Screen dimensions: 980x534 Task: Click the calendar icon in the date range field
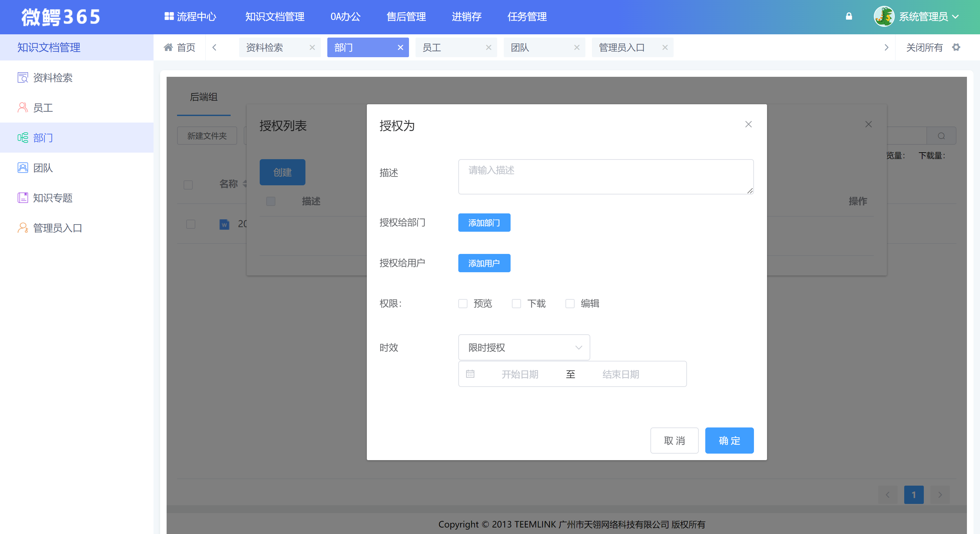pos(470,374)
